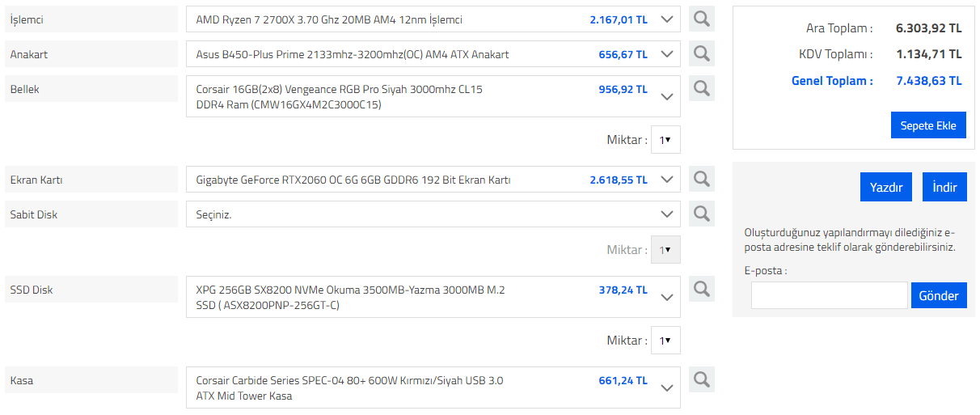Open the search icon for SSD Disk
980x415 pixels.
point(702,289)
